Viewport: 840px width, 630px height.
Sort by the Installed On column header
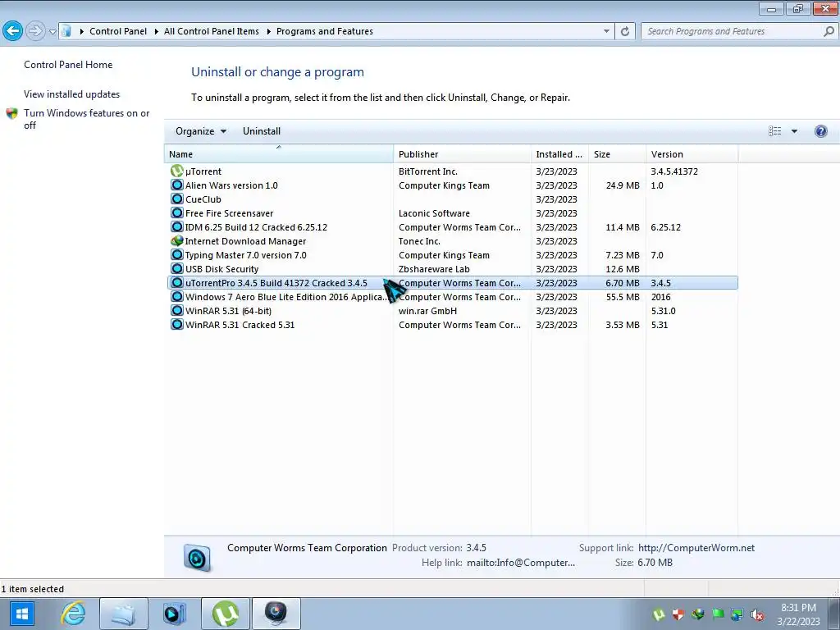tap(559, 153)
